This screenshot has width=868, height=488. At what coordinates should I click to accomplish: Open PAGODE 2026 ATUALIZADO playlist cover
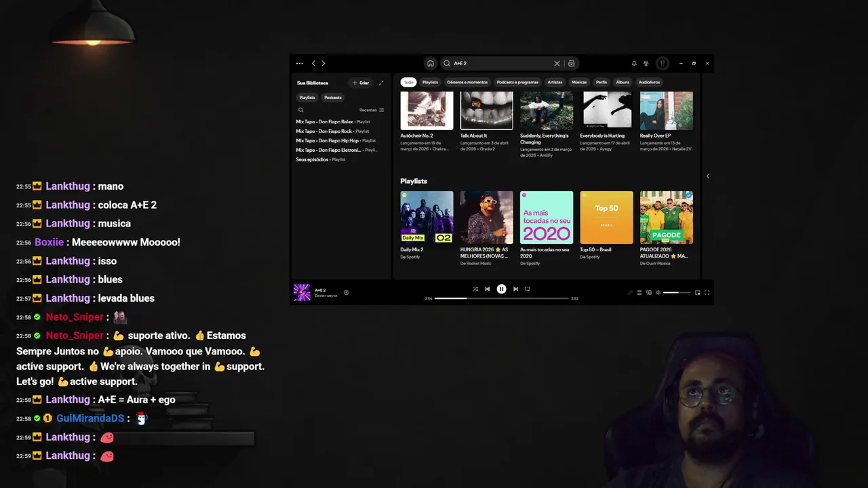pos(667,218)
